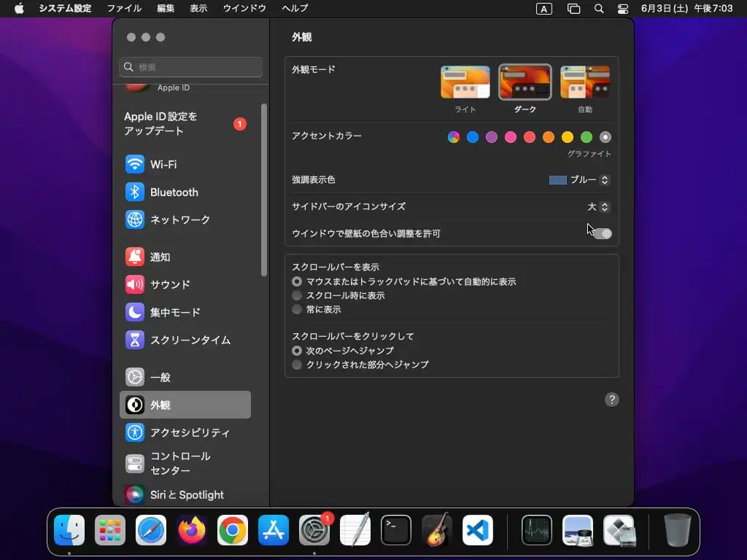This screenshot has width=747, height=560.
Task: Open サイドバーのアイコンサイズ dropdown
Action: [x=598, y=206]
